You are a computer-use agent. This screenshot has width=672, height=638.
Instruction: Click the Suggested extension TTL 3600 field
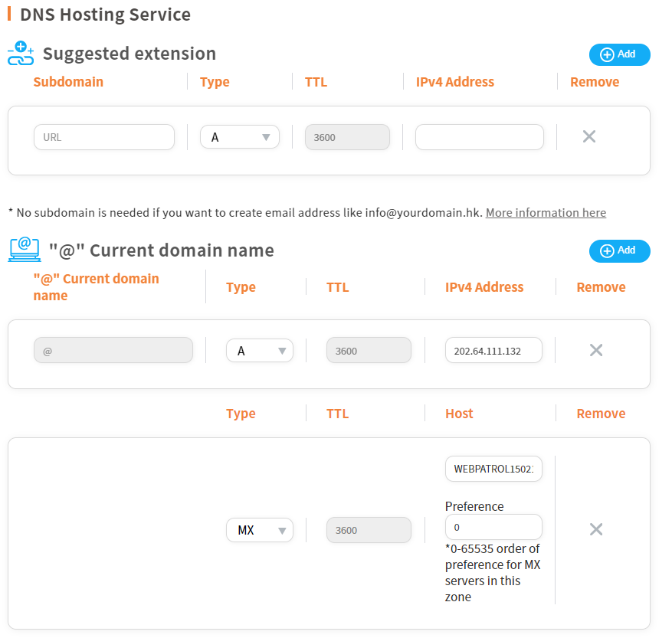(347, 137)
